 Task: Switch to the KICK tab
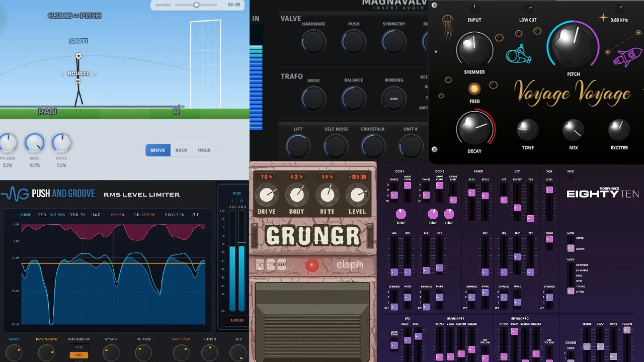(181, 150)
